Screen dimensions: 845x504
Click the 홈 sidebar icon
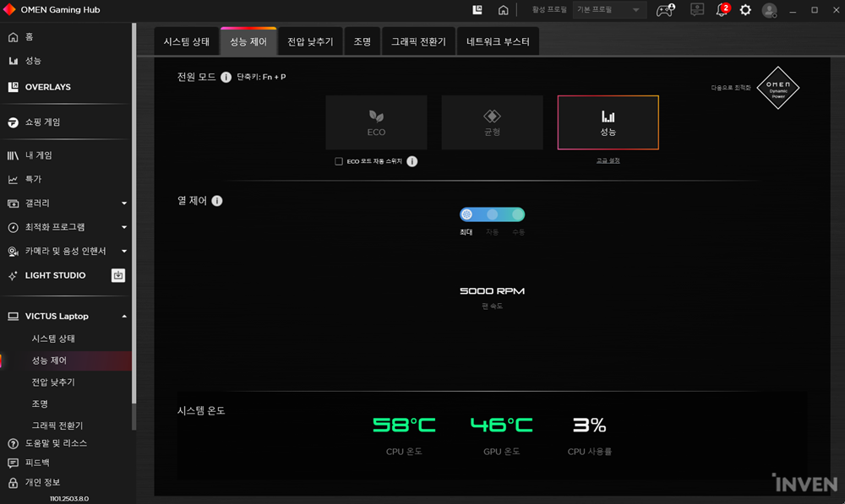[x=13, y=37]
